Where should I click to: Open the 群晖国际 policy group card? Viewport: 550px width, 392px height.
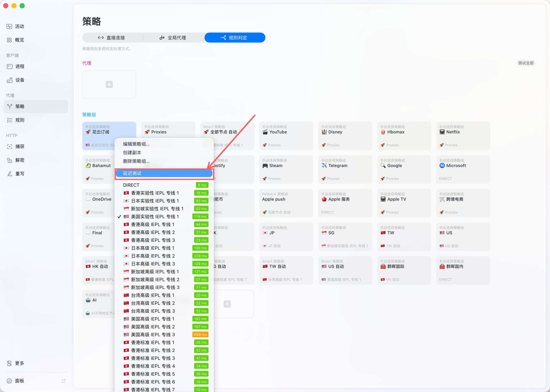point(404,270)
